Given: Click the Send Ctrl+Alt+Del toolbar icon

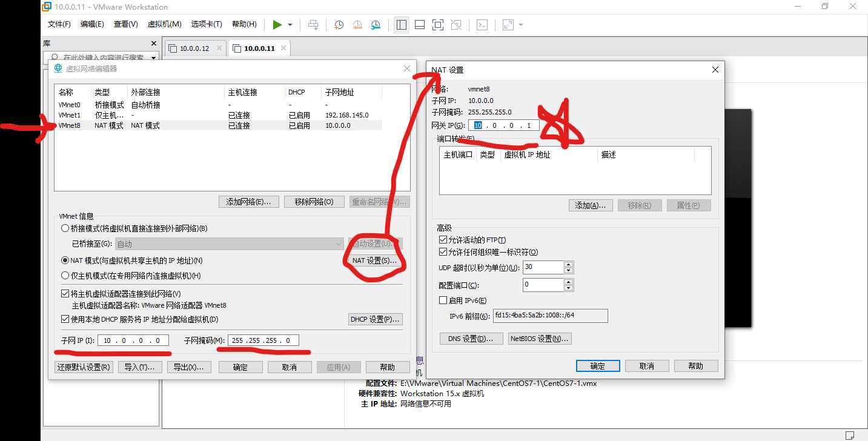Looking at the screenshot, I should pyautogui.click(x=313, y=25).
